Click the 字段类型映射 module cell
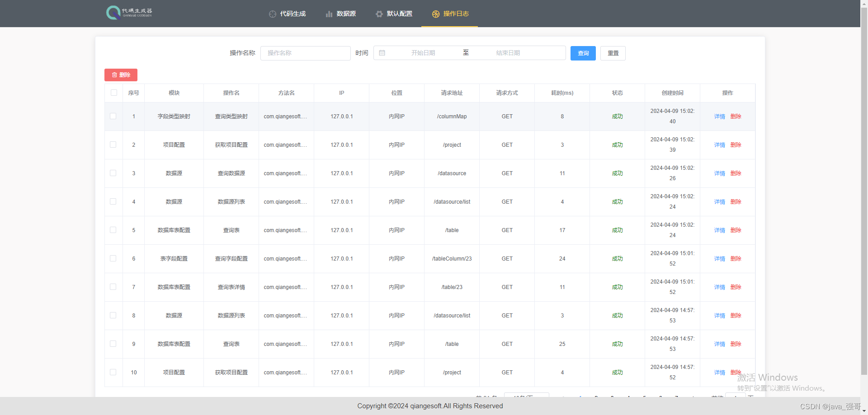Image resolution: width=868 pixels, height=415 pixels. 174,117
